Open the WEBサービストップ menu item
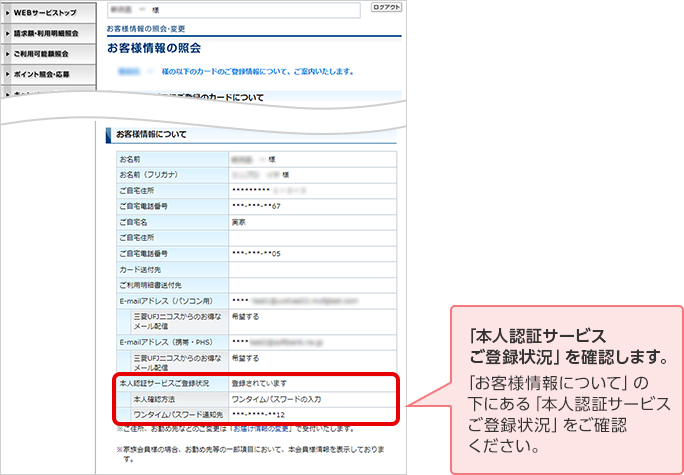This screenshot has height=475, width=684. pos(47,11)
